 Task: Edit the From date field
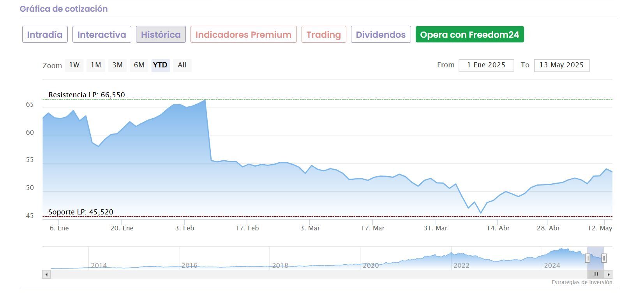point(486,65)
